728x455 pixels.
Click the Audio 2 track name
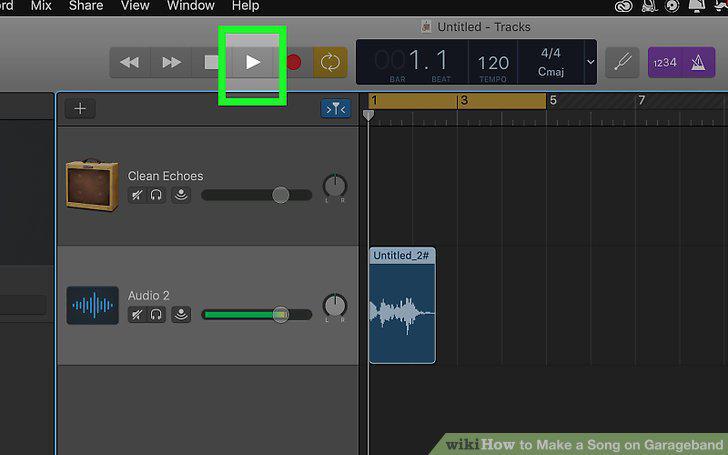tap(149, 296)
